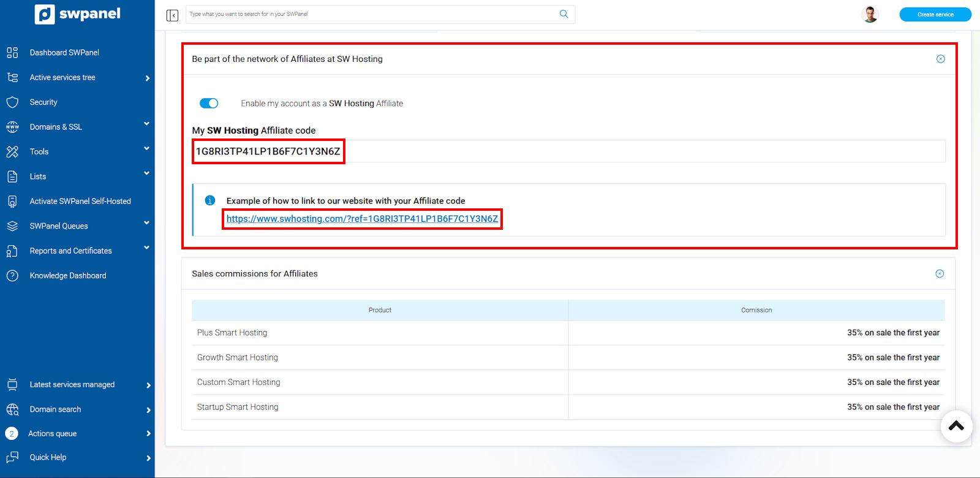Open Dashboard SWPanel menu item
980x478 pixels.
64,53
